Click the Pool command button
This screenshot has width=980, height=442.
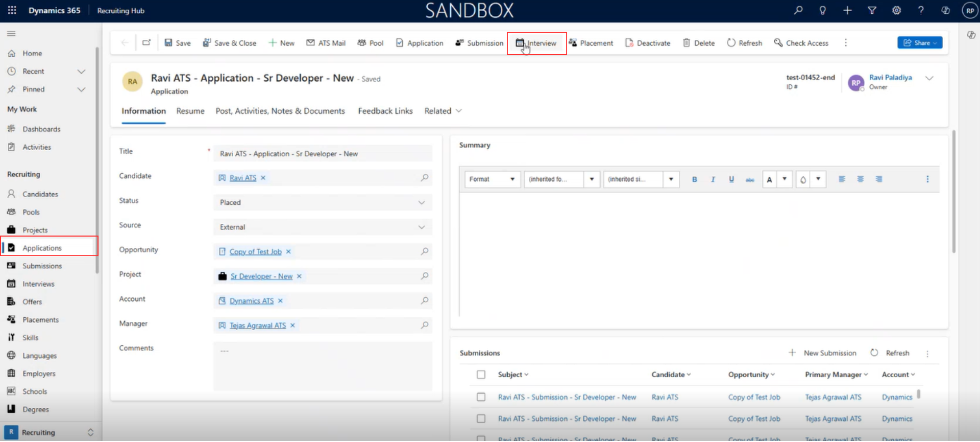click(370, 43)
